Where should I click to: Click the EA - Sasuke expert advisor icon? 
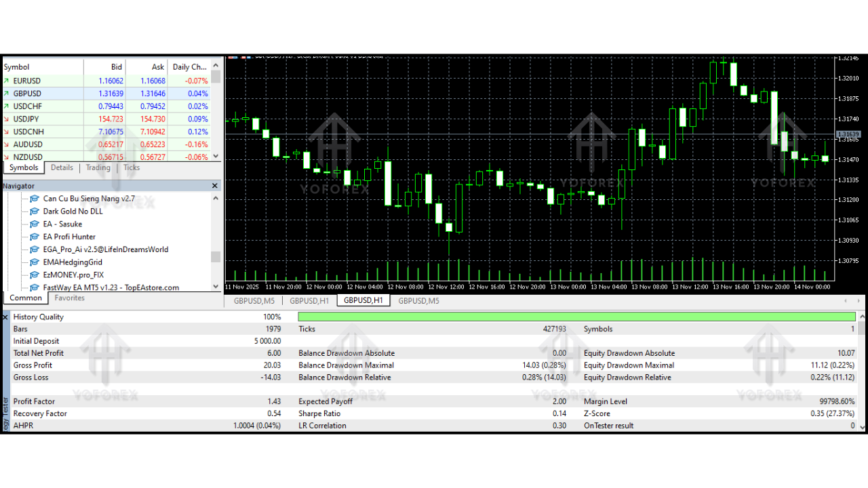35,224
